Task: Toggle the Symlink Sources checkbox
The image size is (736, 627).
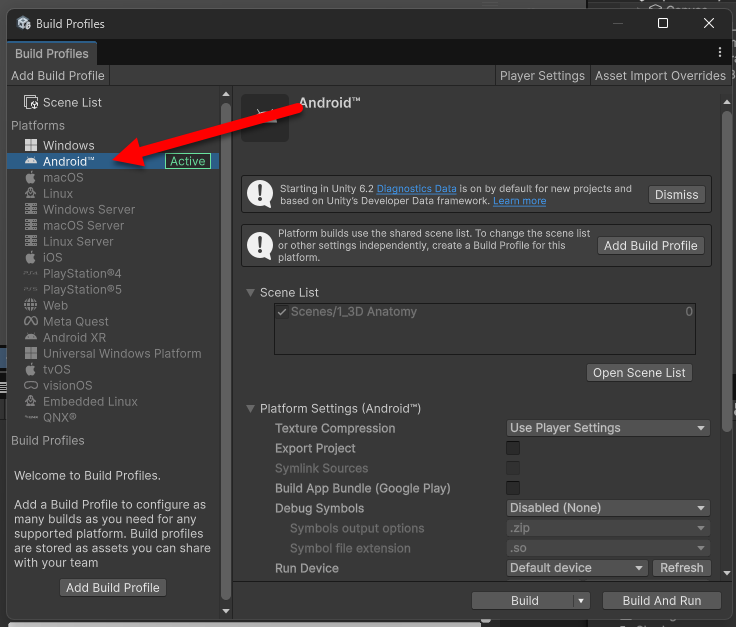Action: (513, 468)
